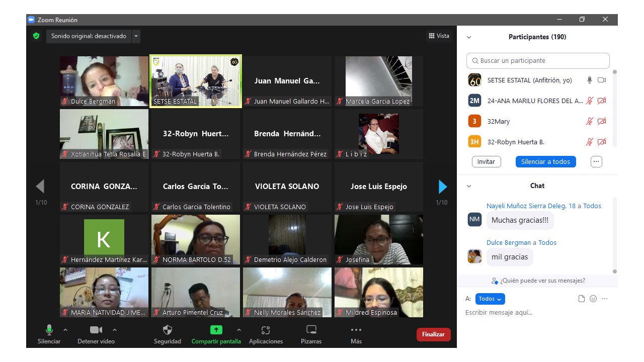The width and height of the screenshot is (644, 362).
Task: Click the 3H avatar of 32-Robyn Huerta
Action: coord(474,142)
